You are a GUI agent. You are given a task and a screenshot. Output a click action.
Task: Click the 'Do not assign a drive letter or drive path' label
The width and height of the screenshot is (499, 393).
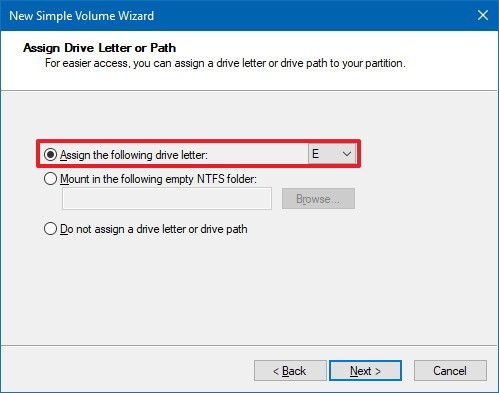(x=154, y=229)
